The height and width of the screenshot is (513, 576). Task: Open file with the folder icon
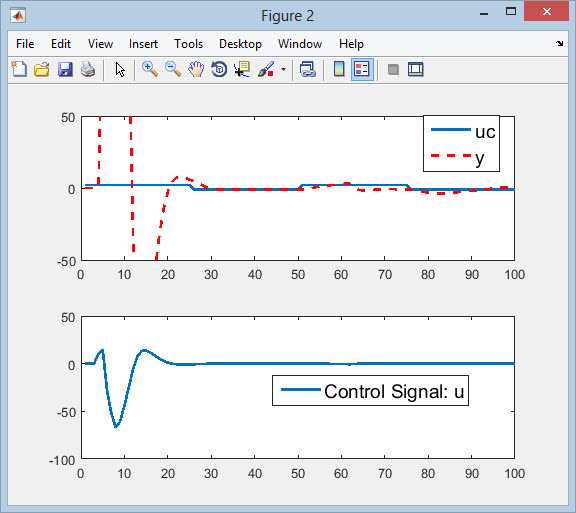[x=42, y=69]
